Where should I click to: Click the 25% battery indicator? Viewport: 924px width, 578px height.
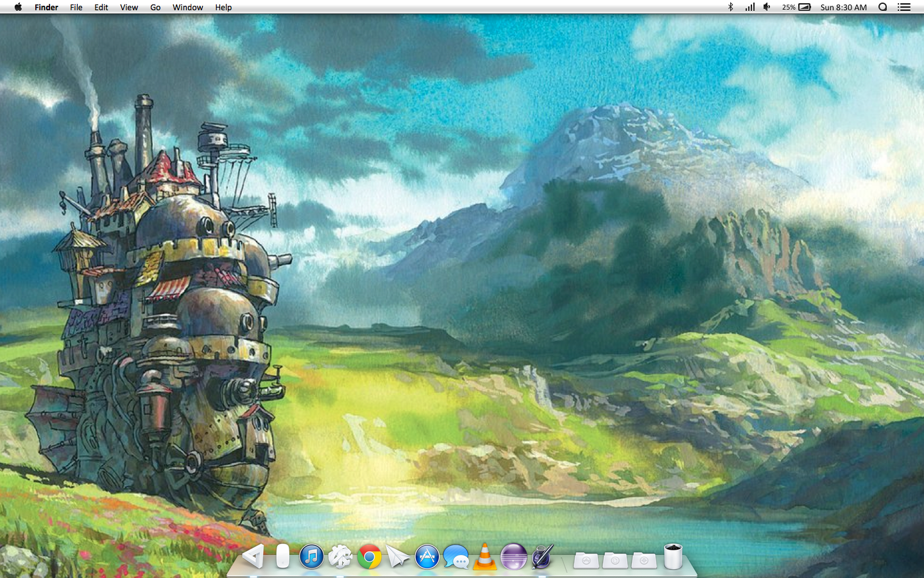(x=796, y=7)
